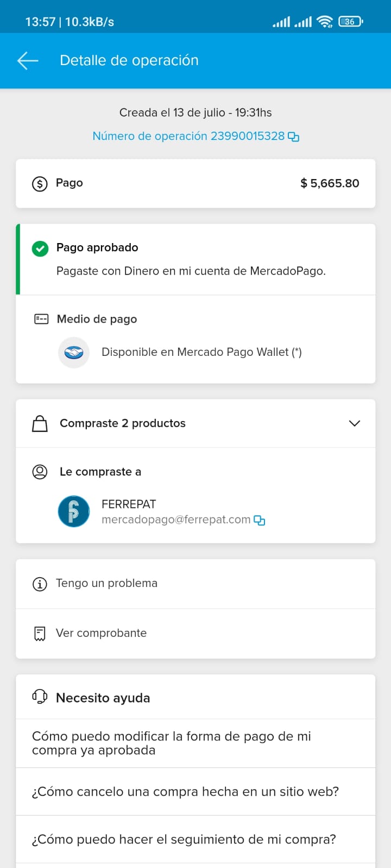Copy the FERREPAT email address with the copy icon

(x=260, y=520)
